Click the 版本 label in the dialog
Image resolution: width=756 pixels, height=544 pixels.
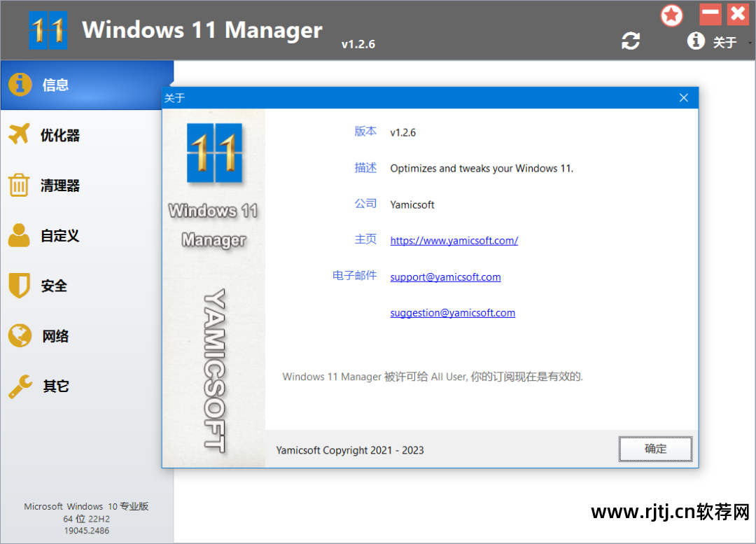[365, 131]
